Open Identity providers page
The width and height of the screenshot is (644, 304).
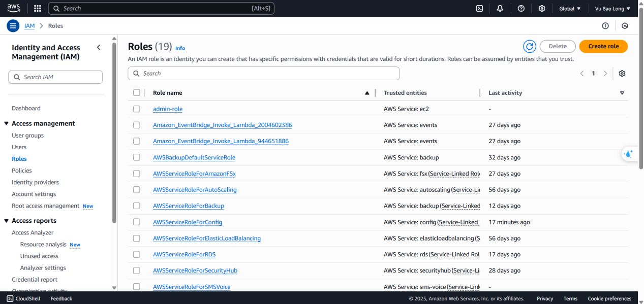pyautogui.click(x=35, y=182)
